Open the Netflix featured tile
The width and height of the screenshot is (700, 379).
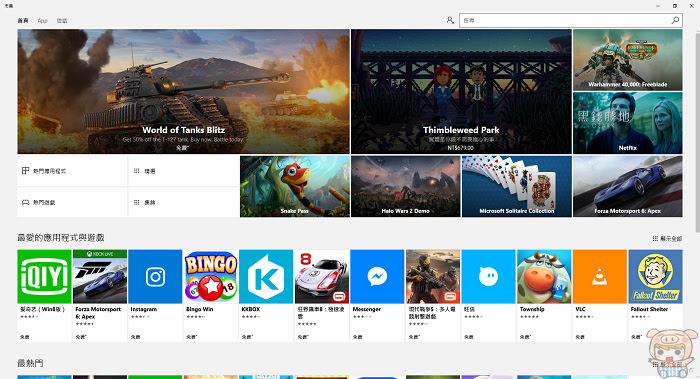point(628,123)
